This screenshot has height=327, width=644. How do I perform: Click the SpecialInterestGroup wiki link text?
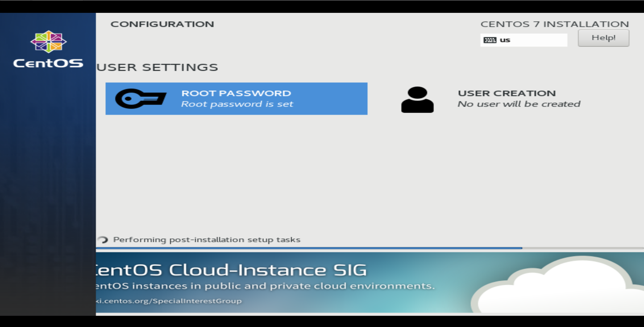(168, 301)
